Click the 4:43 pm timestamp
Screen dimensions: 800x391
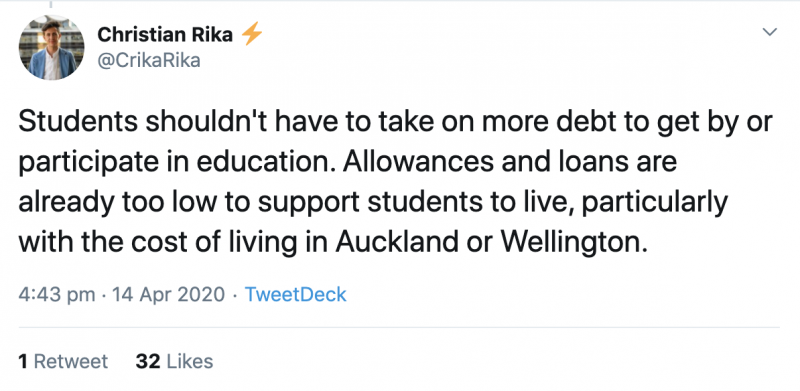[57, 295]
